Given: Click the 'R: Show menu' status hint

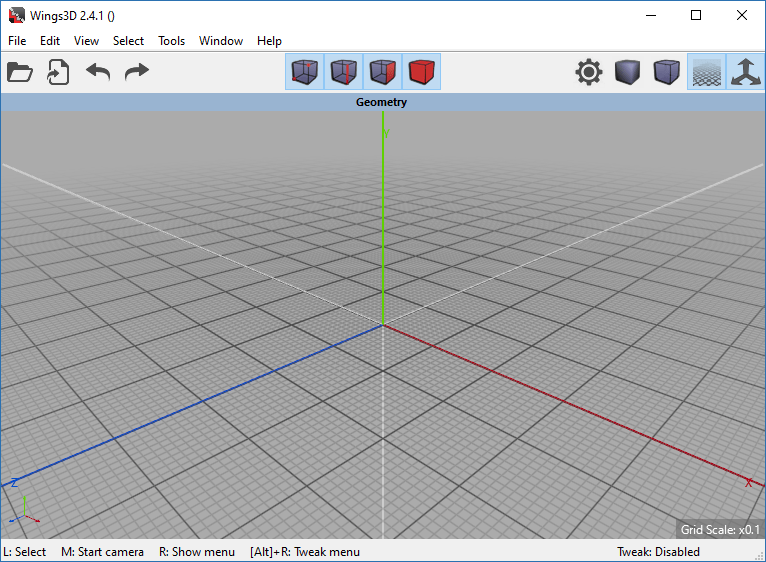Looking at the screenshot, I should click(197, 552).
